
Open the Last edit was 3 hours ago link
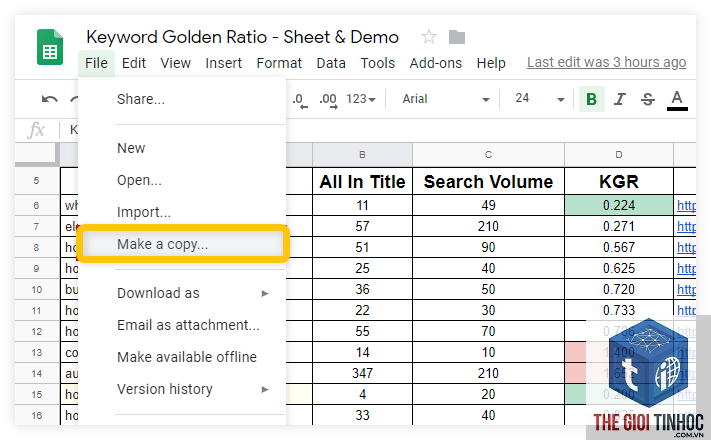click(x=606, y=62)
